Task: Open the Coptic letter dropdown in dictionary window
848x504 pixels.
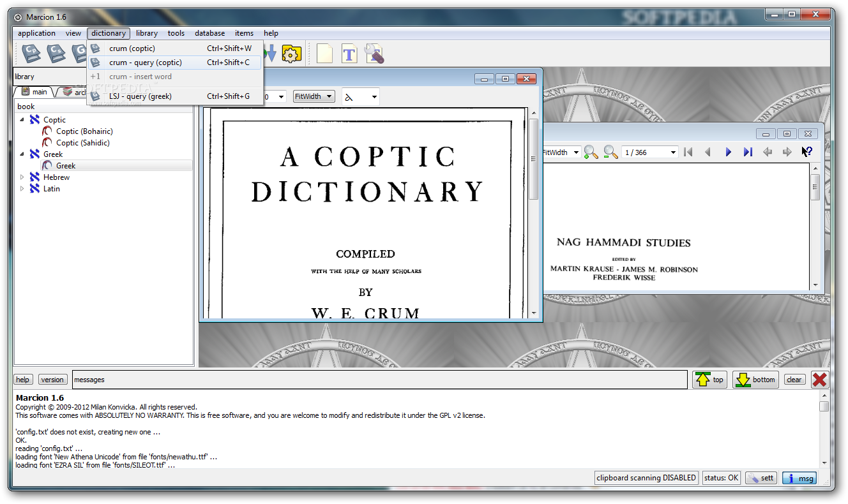Action: point(361,97)
